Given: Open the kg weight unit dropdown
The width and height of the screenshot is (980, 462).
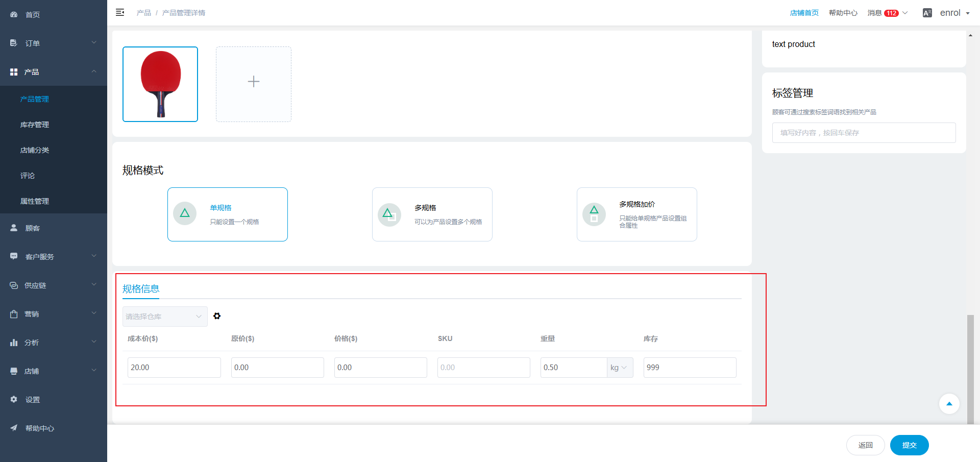Looking at the screenshot, I should (x=620, y=368).
